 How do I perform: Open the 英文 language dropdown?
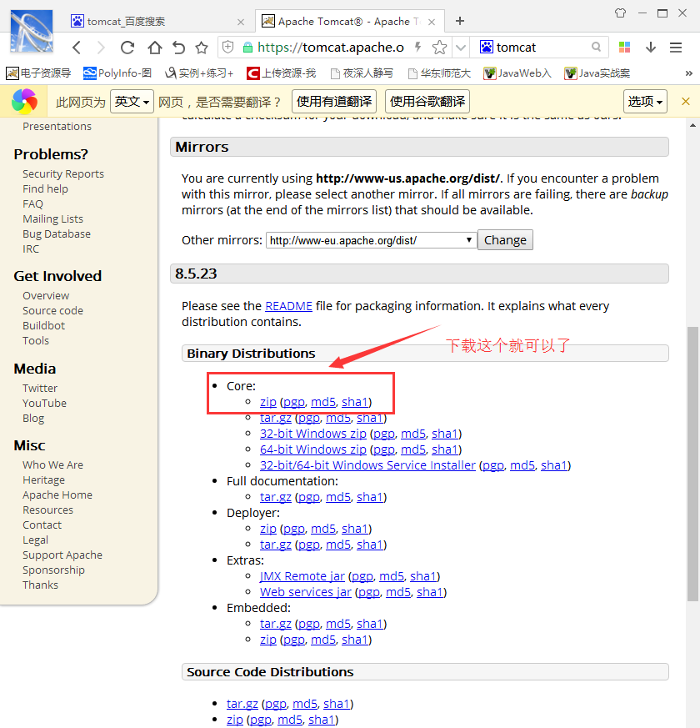pos(132,101)
